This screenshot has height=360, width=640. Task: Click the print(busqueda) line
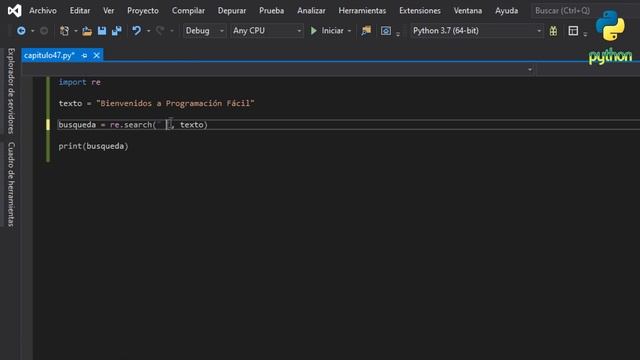(x=93, y=146)
